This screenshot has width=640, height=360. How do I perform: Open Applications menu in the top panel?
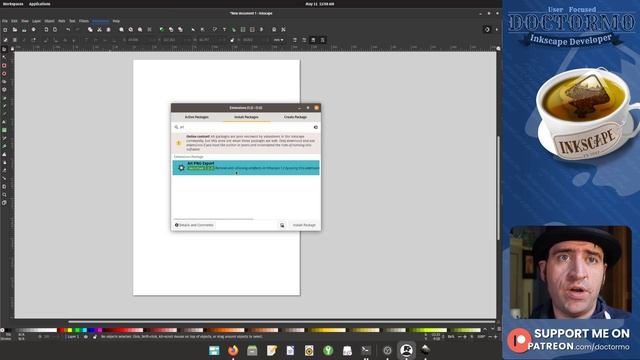[x=40, y=4]
